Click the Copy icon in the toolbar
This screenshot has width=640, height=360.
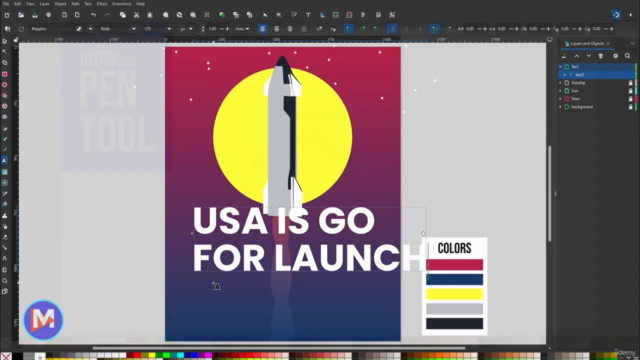(x=122, y=15)
